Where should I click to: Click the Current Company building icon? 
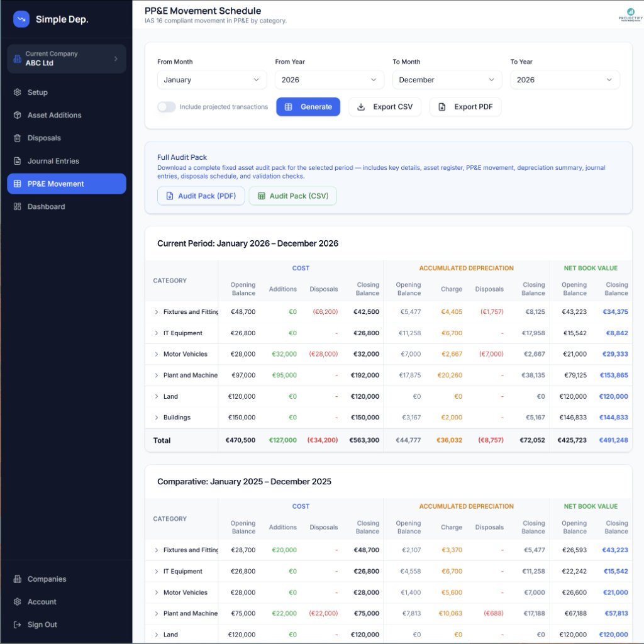(x=17, y=58)
